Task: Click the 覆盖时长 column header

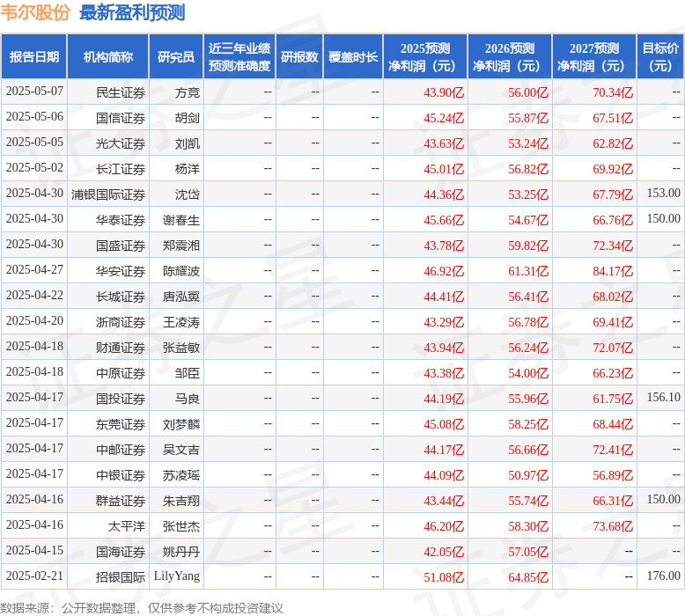Action: point(353,57)
